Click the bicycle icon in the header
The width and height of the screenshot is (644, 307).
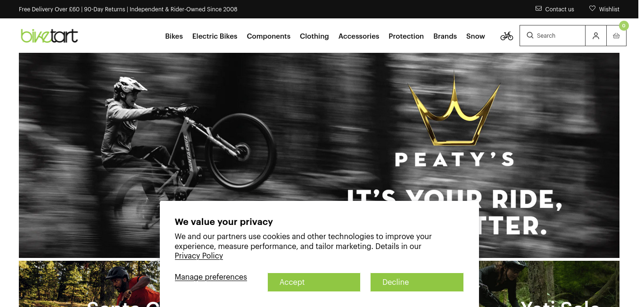pos(507,36)
